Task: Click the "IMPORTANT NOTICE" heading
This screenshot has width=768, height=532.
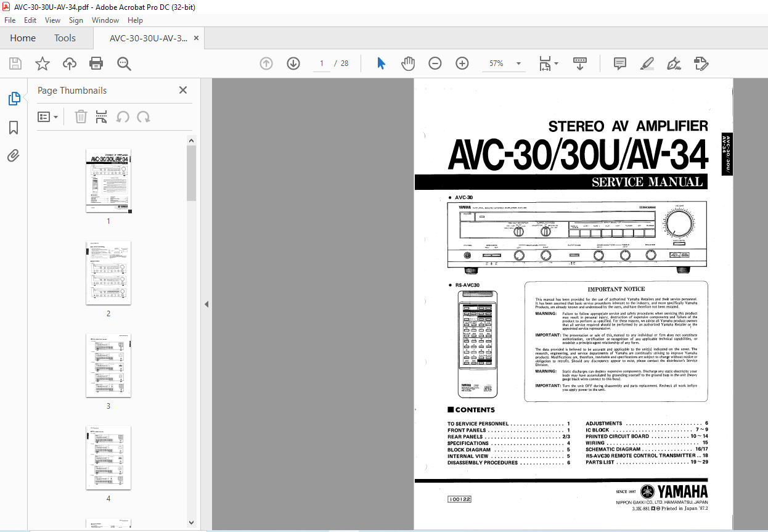Action: (x=616, y=289)
